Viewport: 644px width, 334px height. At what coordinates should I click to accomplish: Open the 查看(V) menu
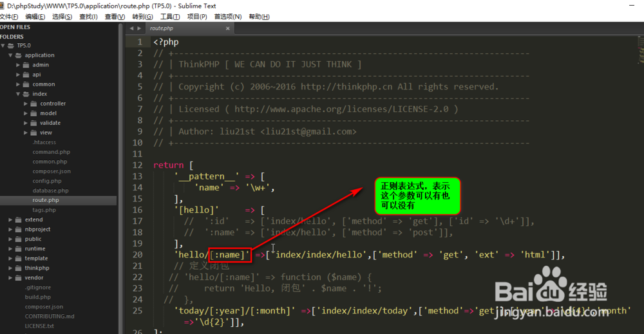[x=115, y=17]
